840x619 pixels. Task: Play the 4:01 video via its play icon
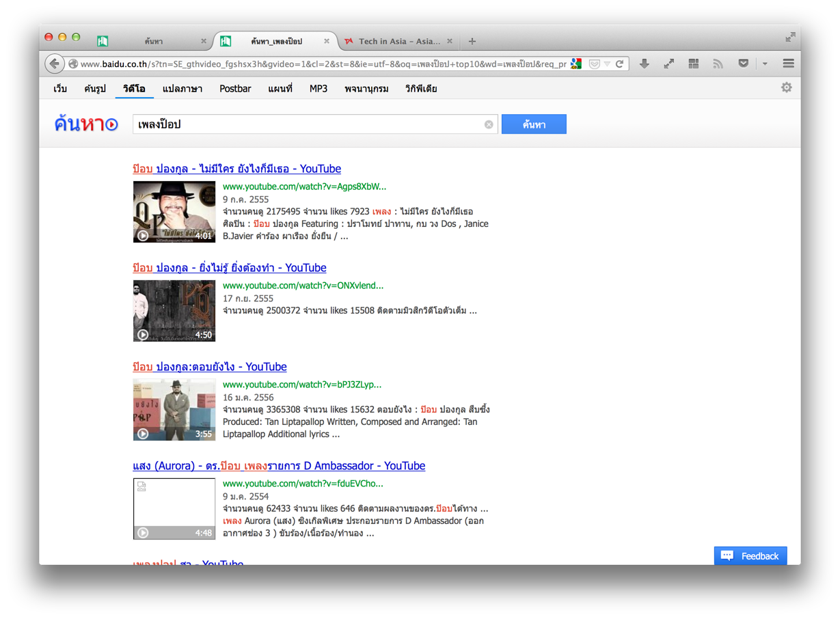(x=143, y=235)
